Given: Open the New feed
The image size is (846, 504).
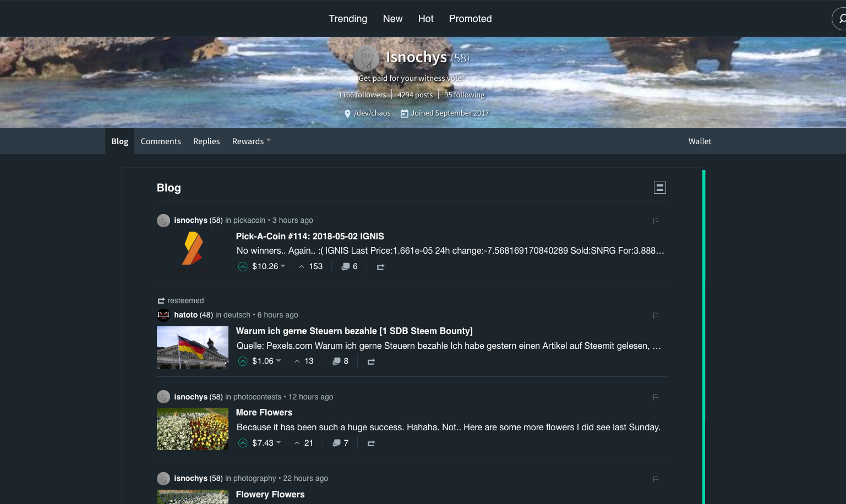Looking at the screenshot, I should point(392,19).
